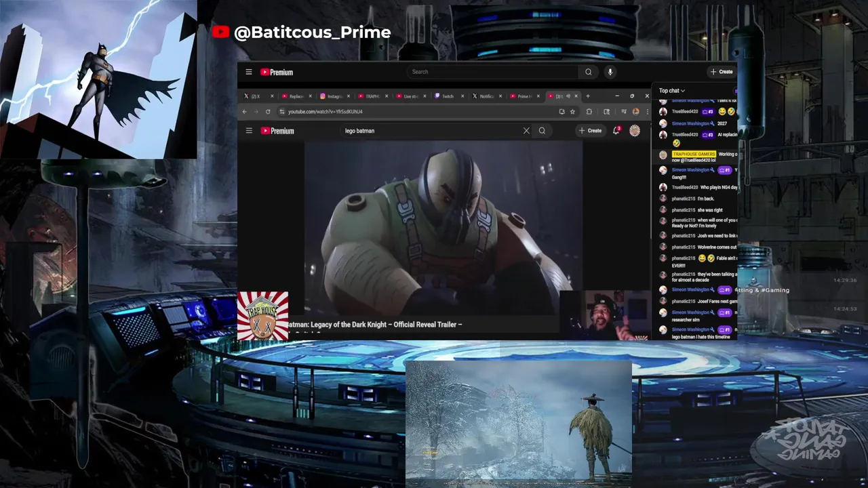Activate the voice search microphone

point(610,72)
